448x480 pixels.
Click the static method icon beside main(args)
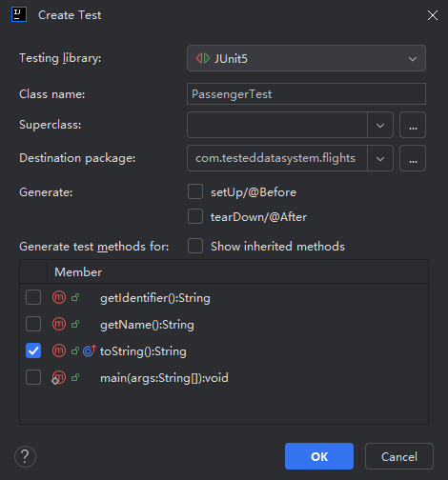tap(59, 377)
